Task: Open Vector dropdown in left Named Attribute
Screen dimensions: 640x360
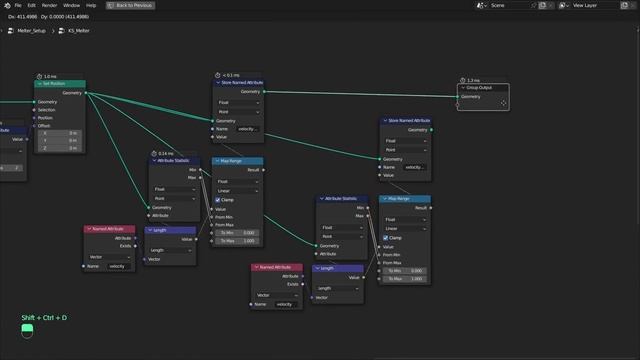Action: pyautogui.click(x=110, y=257)
